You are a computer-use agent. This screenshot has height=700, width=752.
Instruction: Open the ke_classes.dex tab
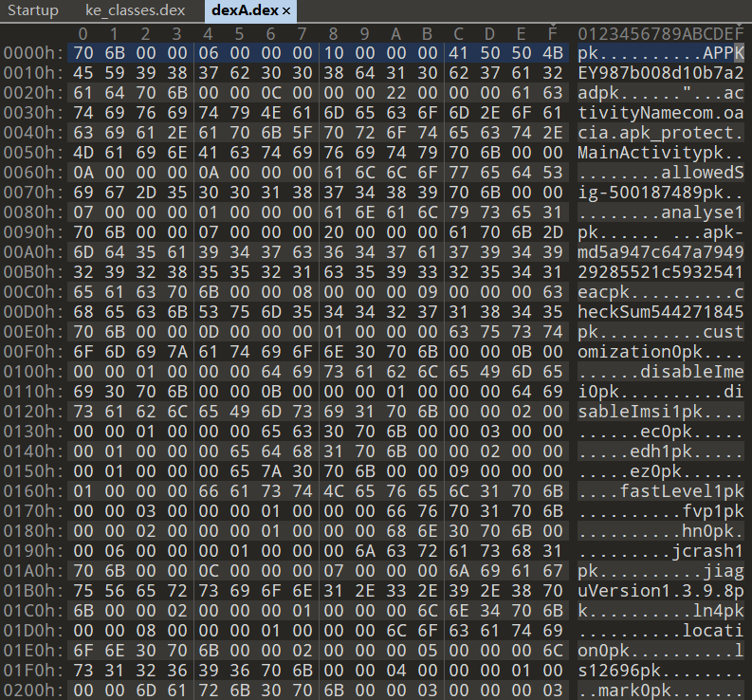133,10
